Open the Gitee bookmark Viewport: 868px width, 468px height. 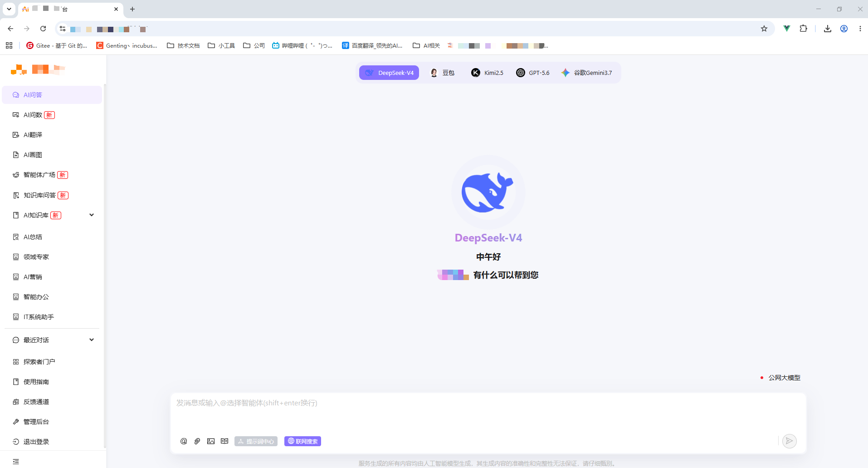pyautogui.click(x=57, y=45)
